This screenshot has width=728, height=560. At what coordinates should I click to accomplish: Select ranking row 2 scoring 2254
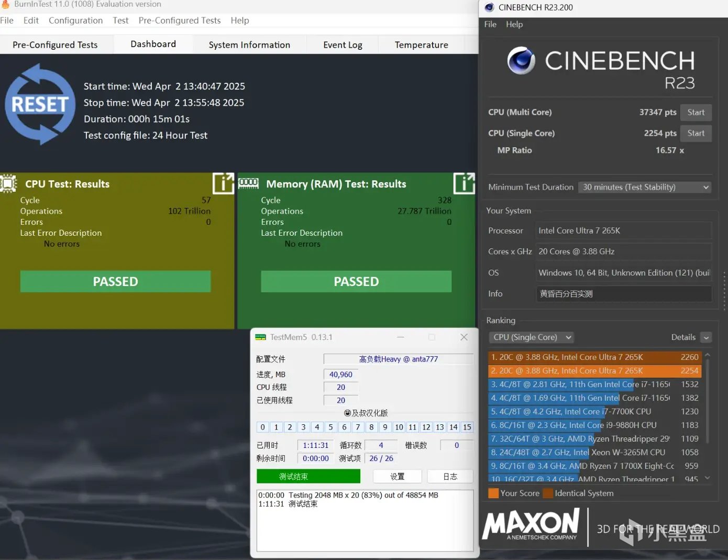594,371
